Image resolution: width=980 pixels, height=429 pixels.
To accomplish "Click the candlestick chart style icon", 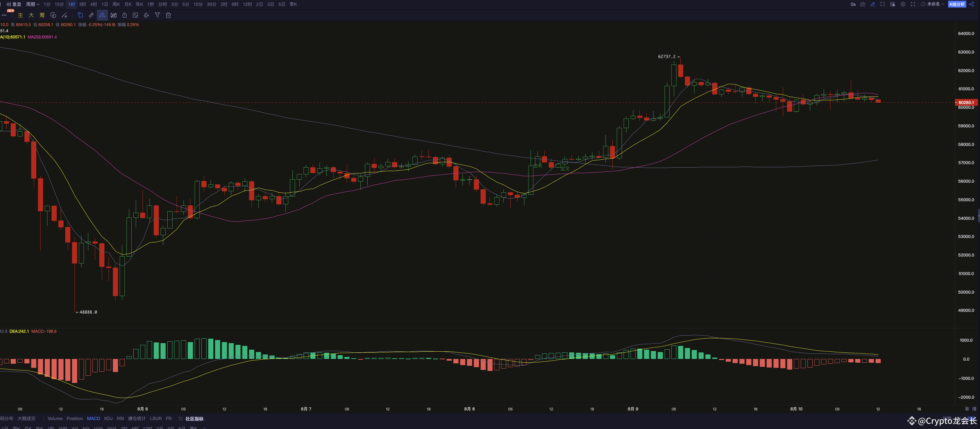I will click(x=113, y=15).
